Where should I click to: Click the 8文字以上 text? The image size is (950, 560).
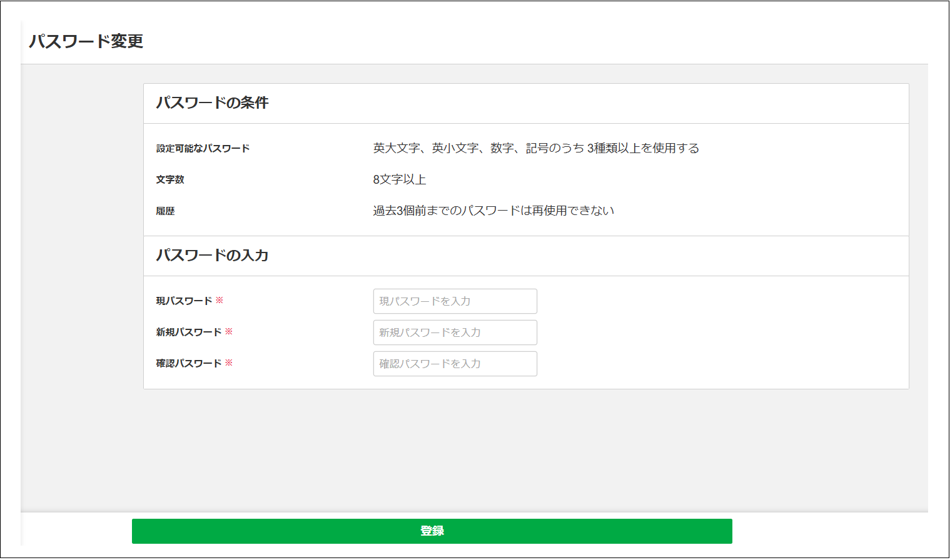click(x=400, y=180)
